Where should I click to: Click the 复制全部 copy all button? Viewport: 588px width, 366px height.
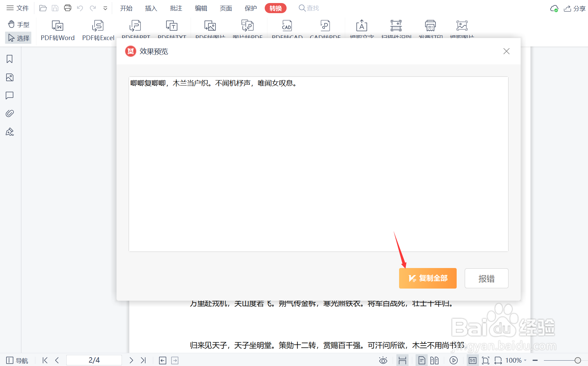pyautogui.click(x=428, y=278)
